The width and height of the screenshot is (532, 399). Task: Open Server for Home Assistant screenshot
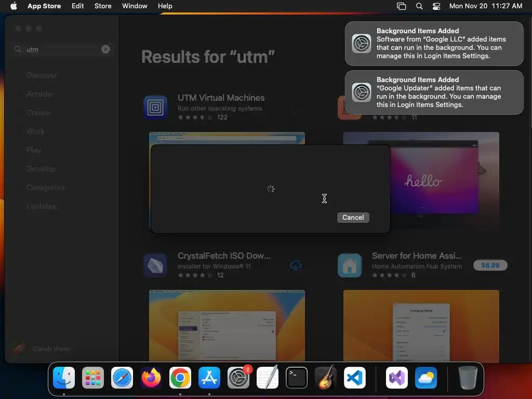(421, 326)
